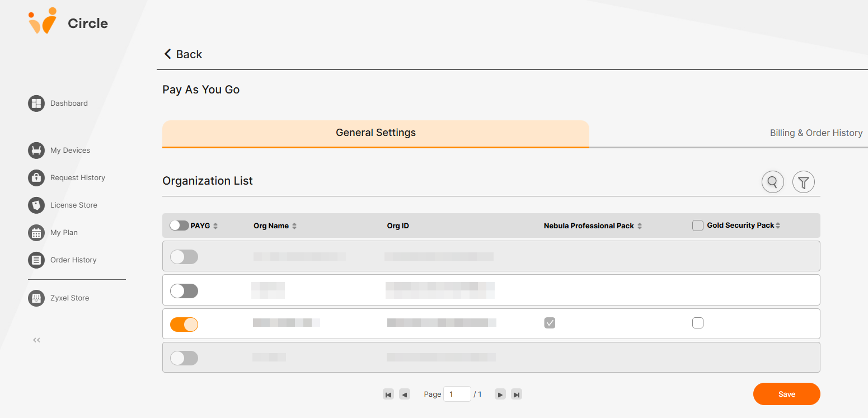Check the header Gold Security Pack checkbox

click(x=698, y=226)
